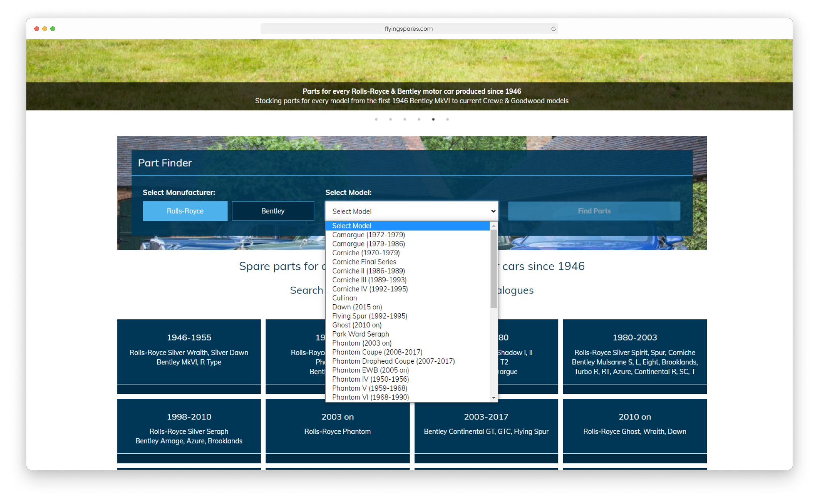Select Park Ward Seraph model

point(408,334)
